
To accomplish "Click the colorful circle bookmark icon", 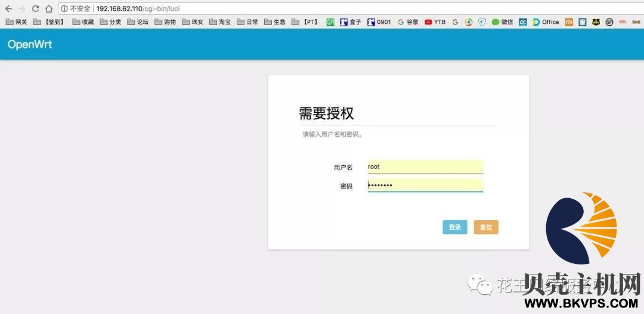I will coord(469,22).
